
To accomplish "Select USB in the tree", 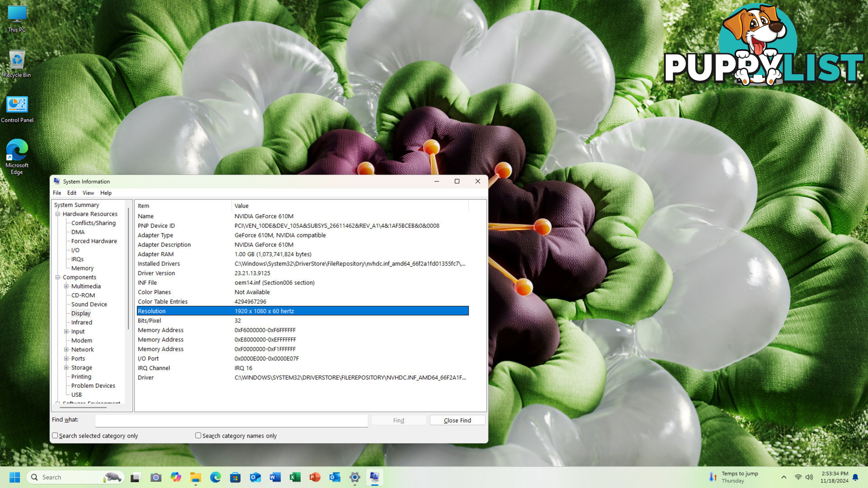I will point(76,395).
